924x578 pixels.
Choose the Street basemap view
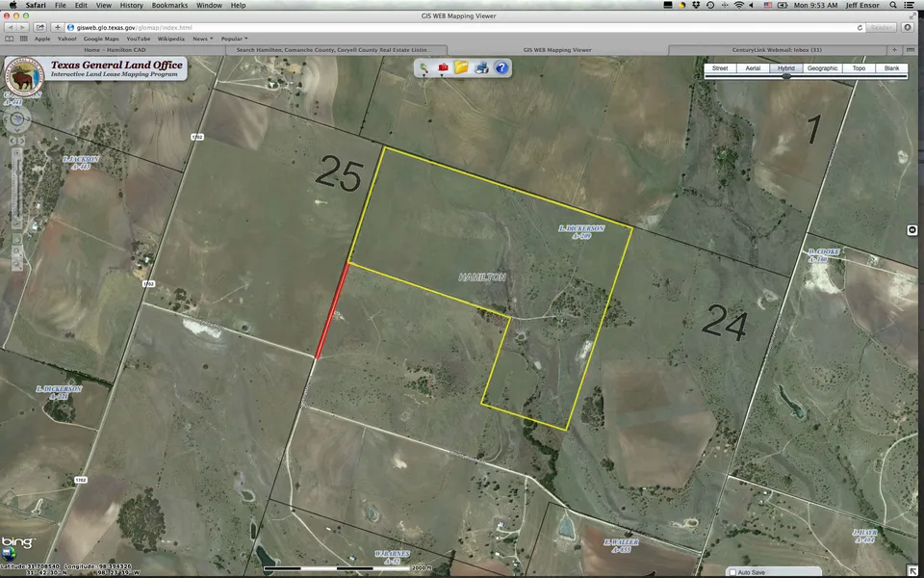point(719,68)
